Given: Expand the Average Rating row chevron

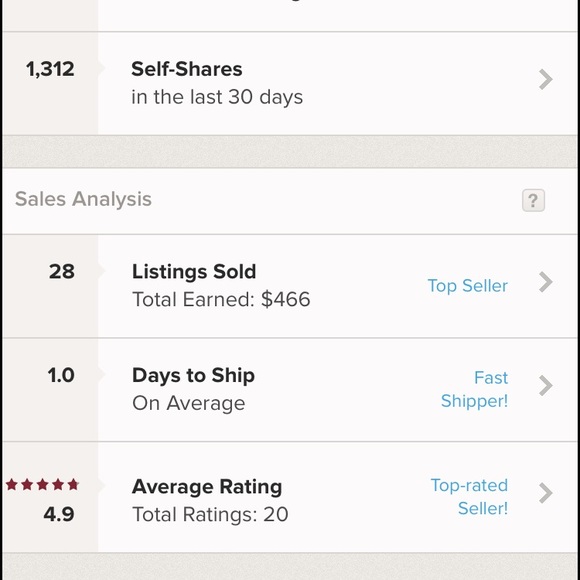Looking at the screenshot, I should [x=546, y=493].
